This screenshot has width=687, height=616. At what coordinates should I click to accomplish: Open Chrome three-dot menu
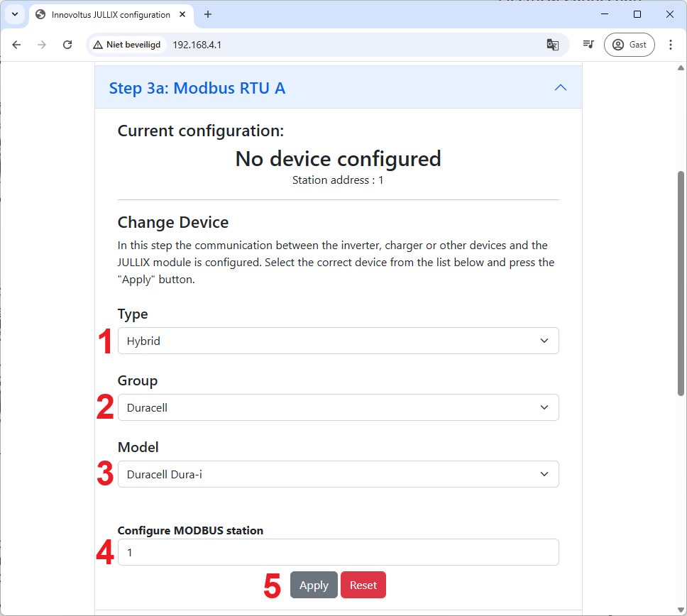point(671,45)
